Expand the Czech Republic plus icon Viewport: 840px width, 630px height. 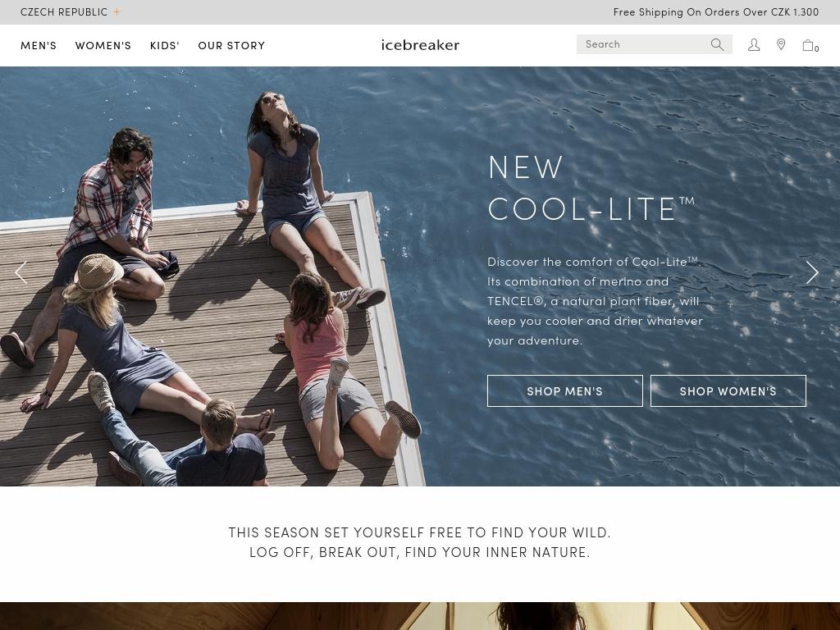pos(116,11)
